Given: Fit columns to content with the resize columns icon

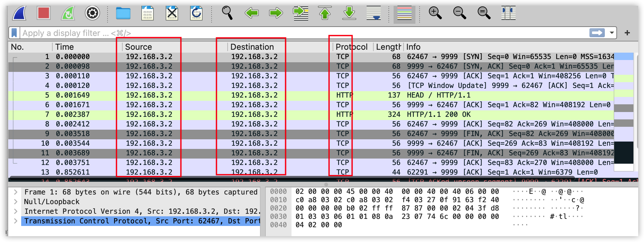Looking at the screenshot, I should coord(509,13).
